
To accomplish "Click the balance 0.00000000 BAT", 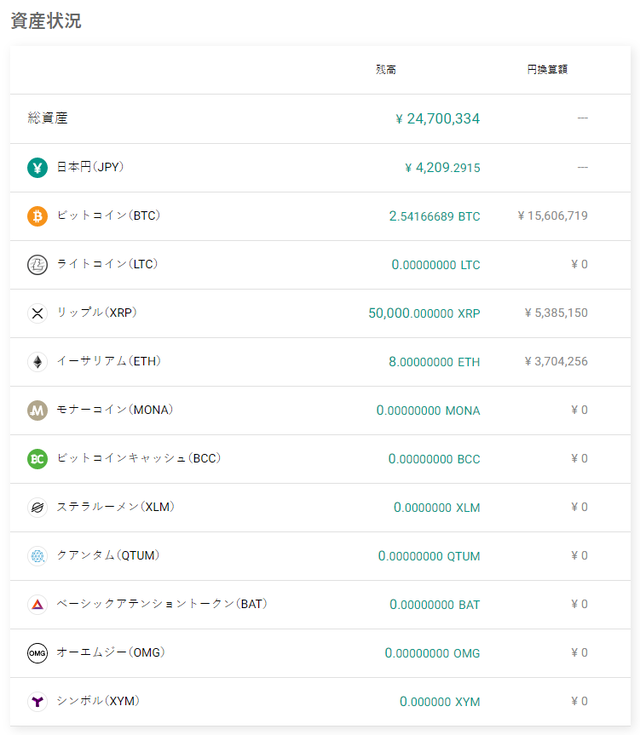I will [435, 605].
